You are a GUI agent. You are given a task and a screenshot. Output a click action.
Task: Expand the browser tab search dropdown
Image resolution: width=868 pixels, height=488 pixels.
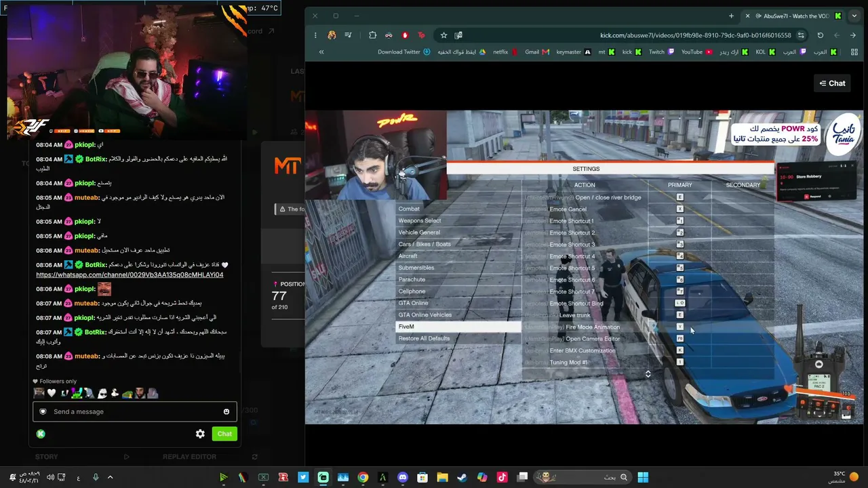(854, 16)
